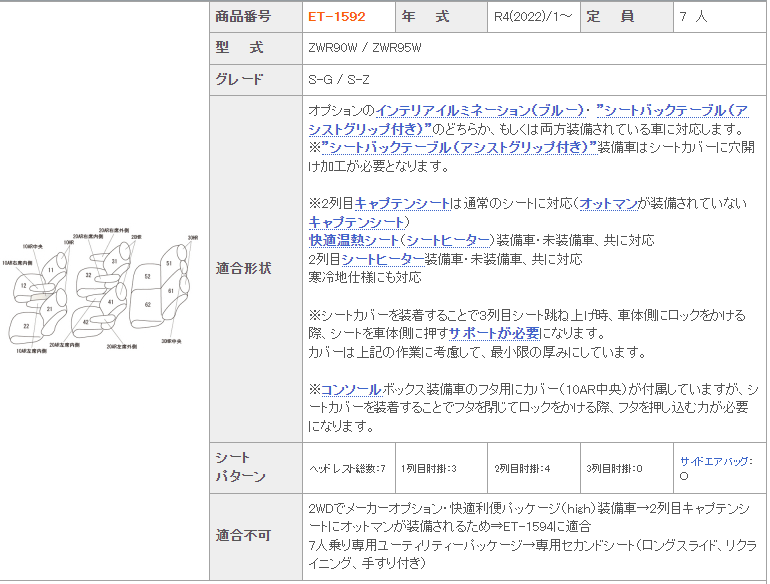Screen dimensions: 770x584
Task: Open the サイドエアバッグ link
Action: point(715,461)
